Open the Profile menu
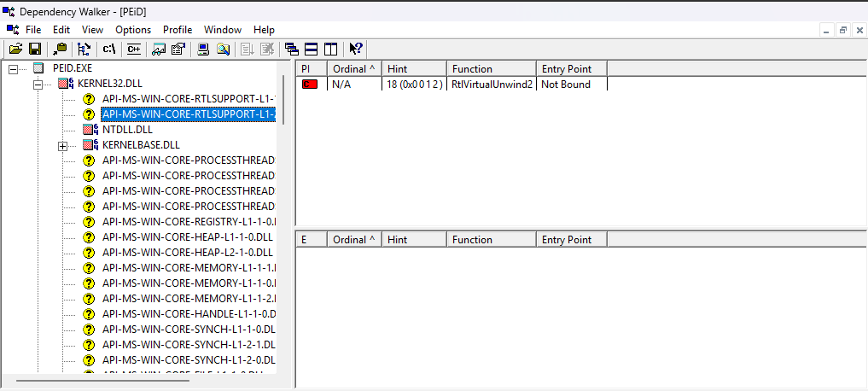This screenshot has width=868, height=391. [178, 29]
